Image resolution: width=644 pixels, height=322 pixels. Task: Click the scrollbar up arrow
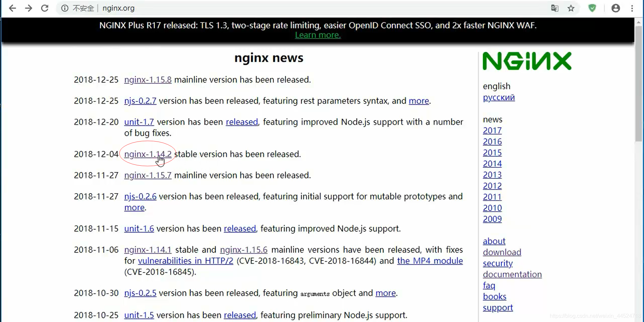(639, 22)
